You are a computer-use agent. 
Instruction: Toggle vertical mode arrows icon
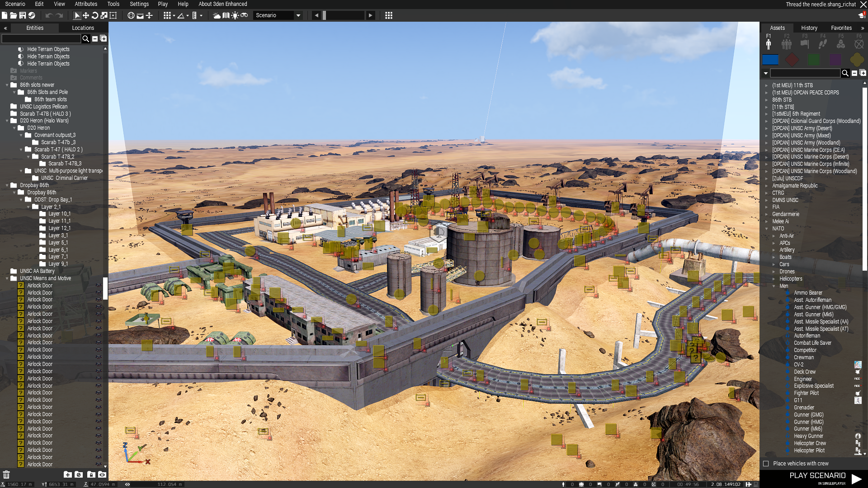click(x=149, y=15)
